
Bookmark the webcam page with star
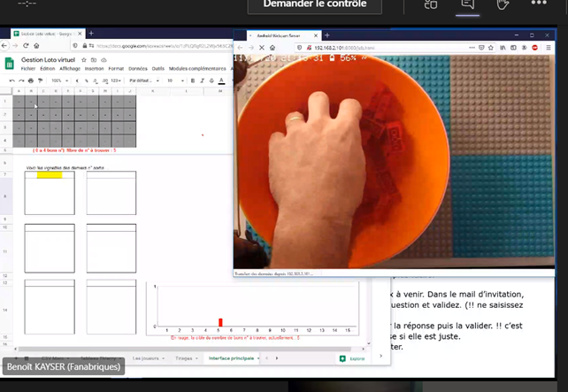(491, 48)
